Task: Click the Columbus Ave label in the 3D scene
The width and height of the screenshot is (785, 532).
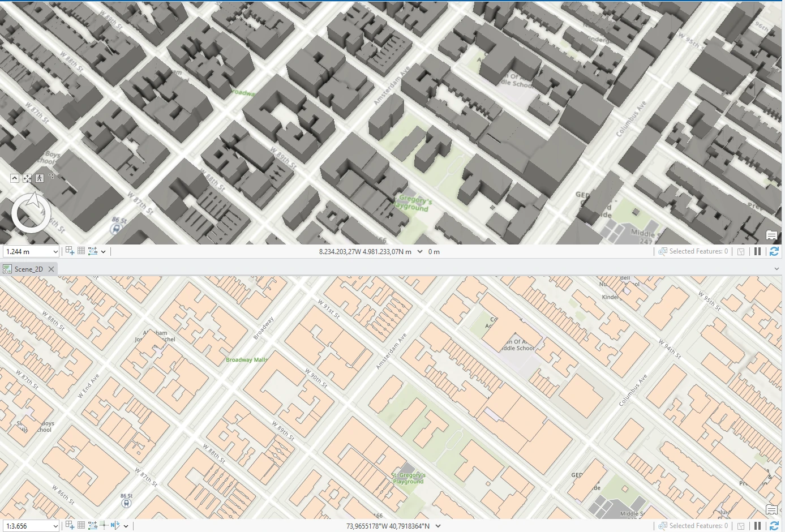Action: 631,119
